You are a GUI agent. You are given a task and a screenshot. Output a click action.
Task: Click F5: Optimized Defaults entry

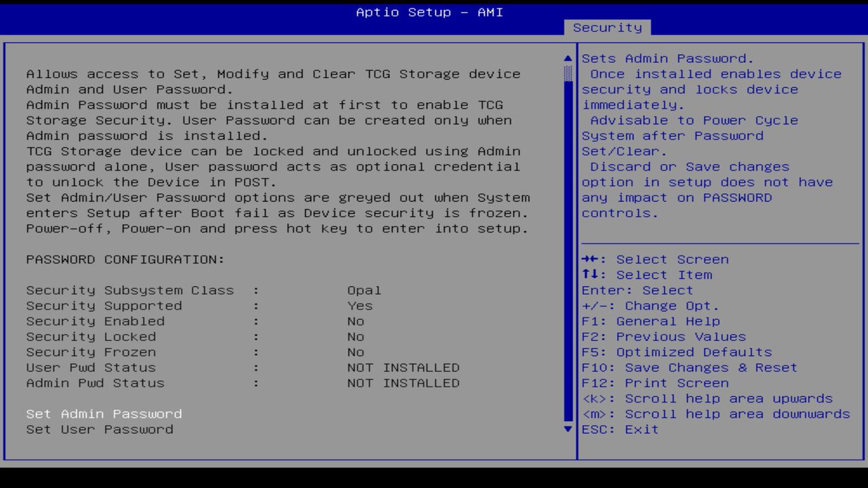tap(675, 352)
